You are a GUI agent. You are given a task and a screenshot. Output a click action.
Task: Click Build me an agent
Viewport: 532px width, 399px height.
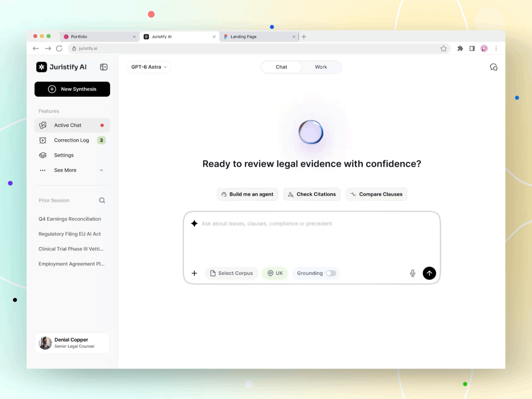[x=247, y=194]
